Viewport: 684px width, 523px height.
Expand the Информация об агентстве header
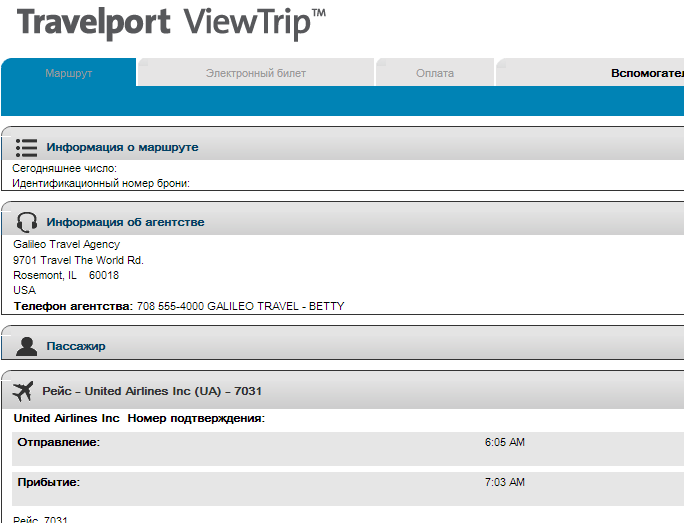(125, 222)
